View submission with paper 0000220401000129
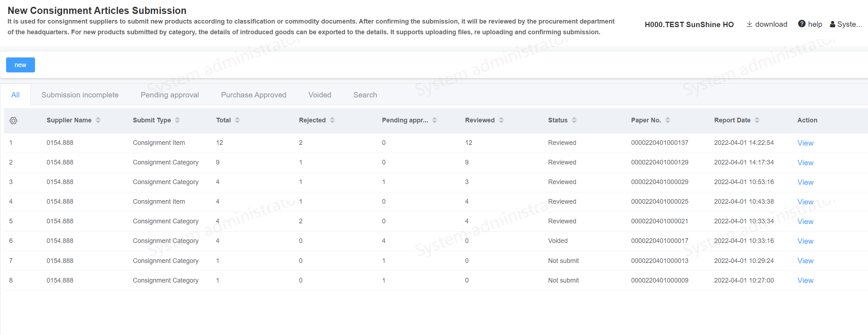Screen dimensions: 868x335 805,163
